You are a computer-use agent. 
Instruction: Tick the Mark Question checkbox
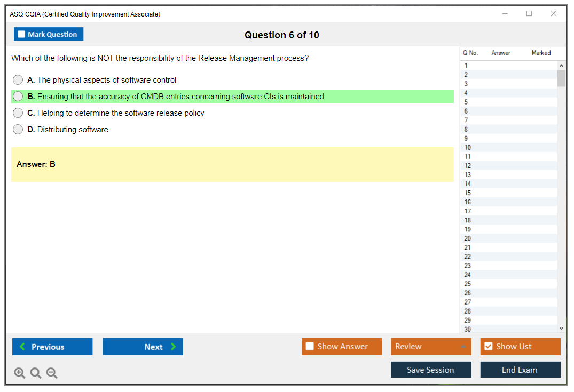[x=22, y=35]
